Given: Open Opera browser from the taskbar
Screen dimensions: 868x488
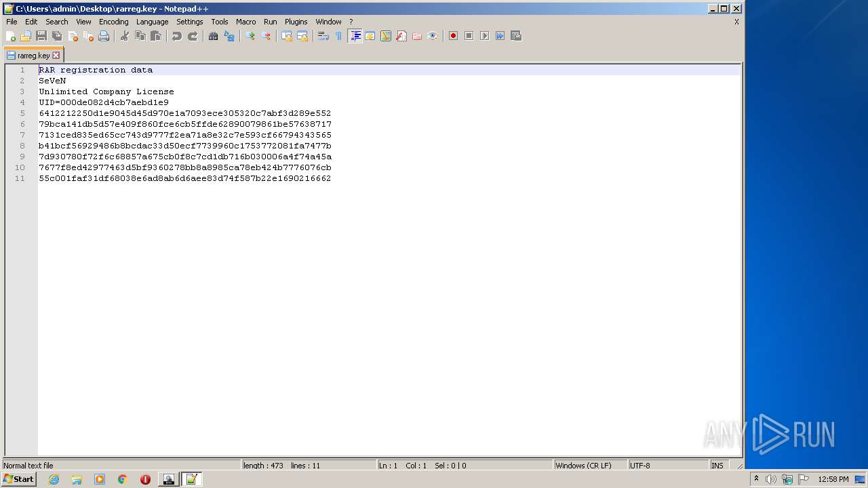Looking at the screenshot, I should (145, 479).
